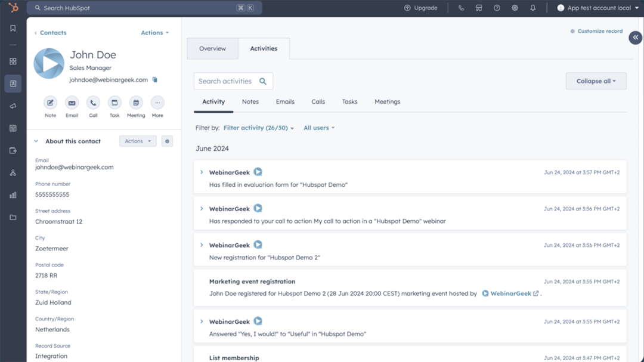Switch to the Overview tab

[212, 48]
